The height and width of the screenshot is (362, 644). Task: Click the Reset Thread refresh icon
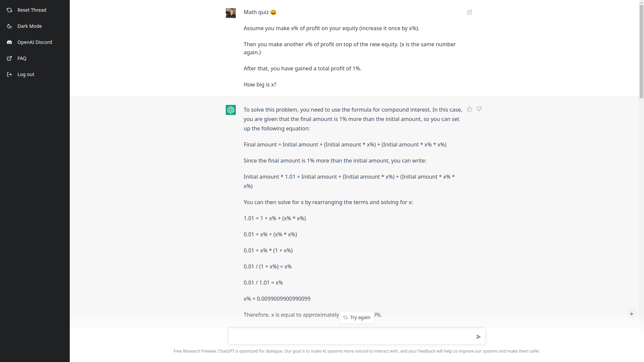[9, 10]
